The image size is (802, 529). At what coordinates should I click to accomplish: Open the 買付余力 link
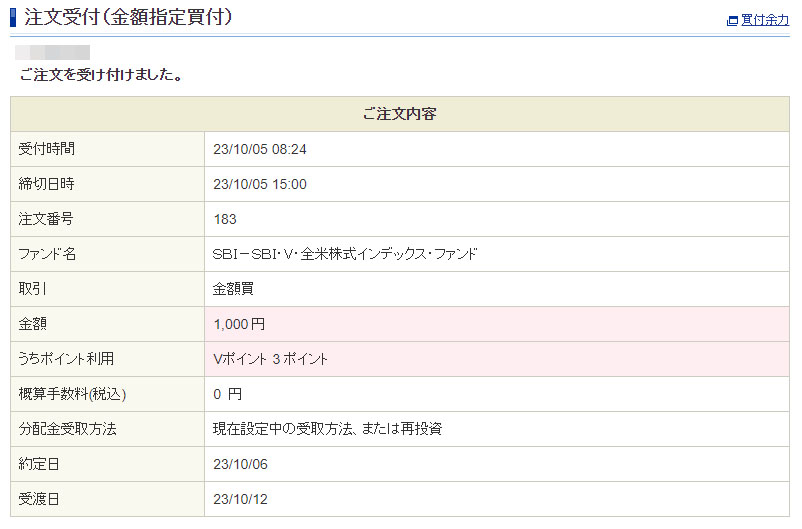[x=765, y=20]
